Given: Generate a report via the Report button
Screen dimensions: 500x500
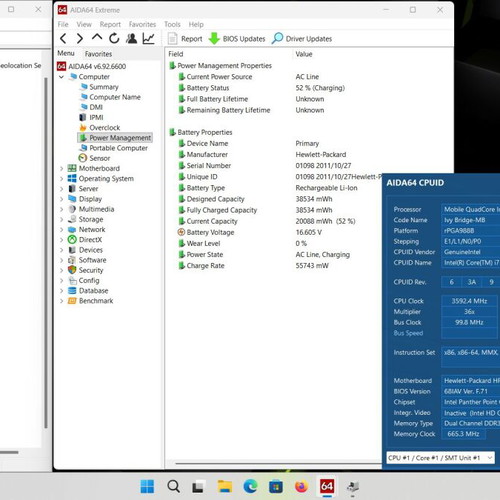Looking at the screenshot, I should point(185,39).
